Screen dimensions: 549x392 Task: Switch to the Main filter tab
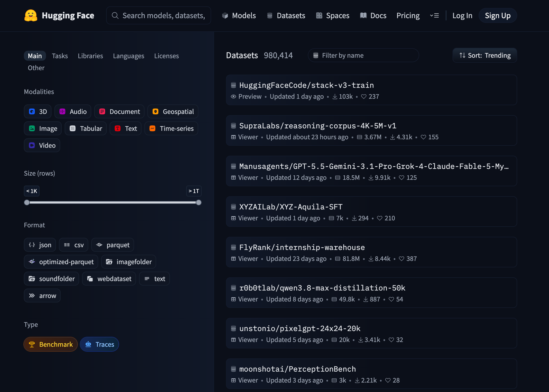coord(35,56)
